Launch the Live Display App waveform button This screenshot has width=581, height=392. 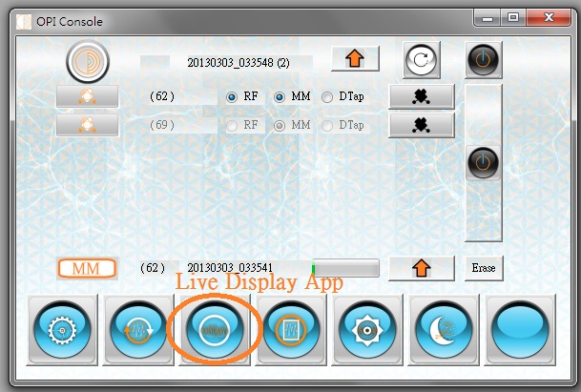point(215,330)
